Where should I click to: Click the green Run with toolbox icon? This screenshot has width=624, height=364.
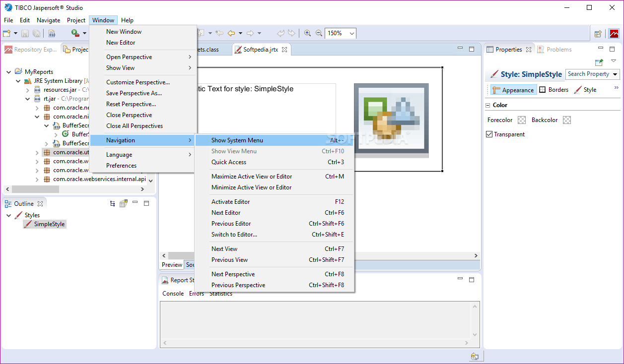pos(75,33)
